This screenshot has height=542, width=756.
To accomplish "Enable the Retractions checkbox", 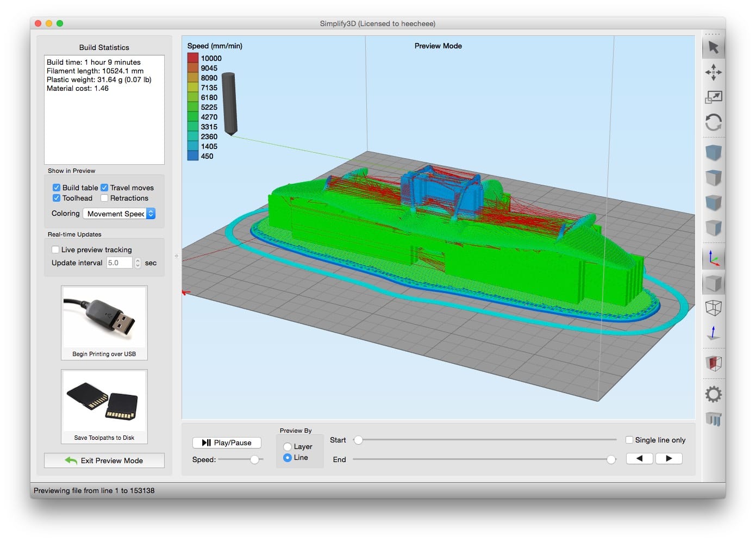I will pos(104,198).
